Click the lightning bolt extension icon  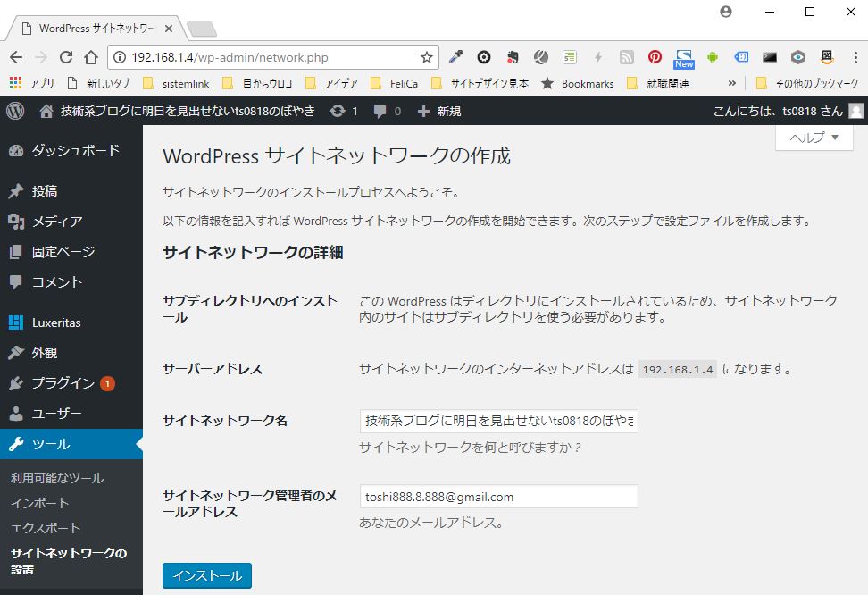[597, 57]
